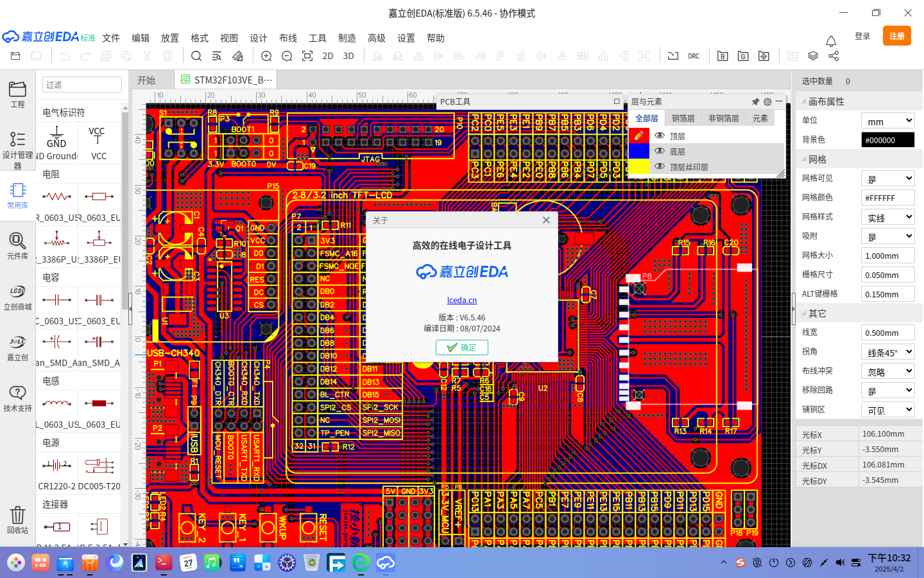
Task: Open 技术支持 technical support
Action: pyautogui.click(x=17, y=399)
